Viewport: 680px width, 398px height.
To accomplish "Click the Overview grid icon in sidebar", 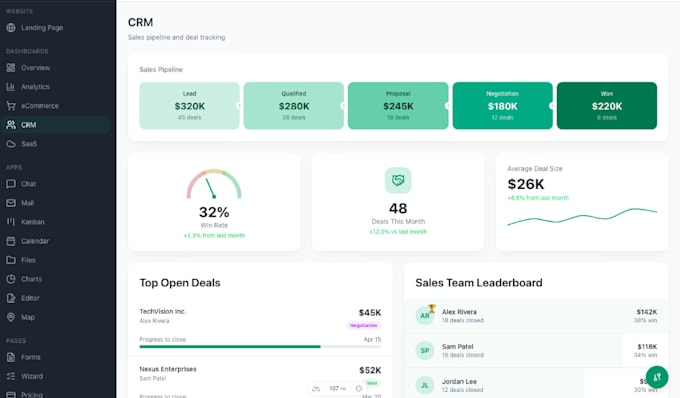I will pyautogui.click(x=11, y=68).
